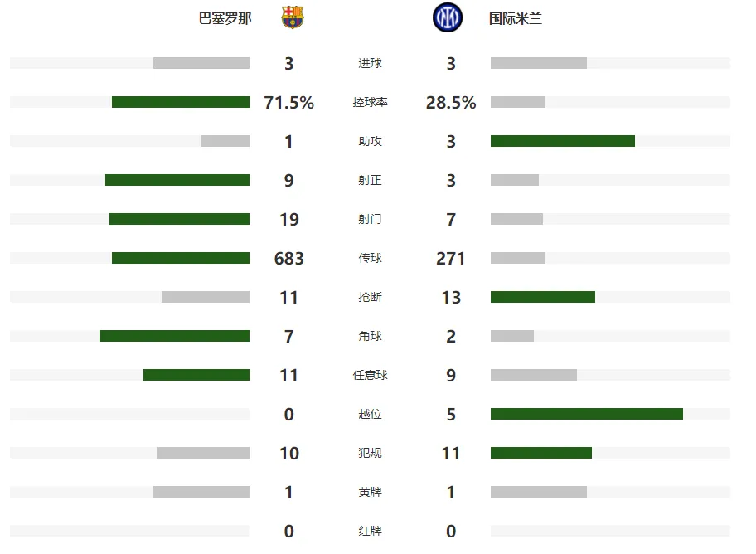Click Inter's green 助攻 assists bar

[x=563, y=141]
